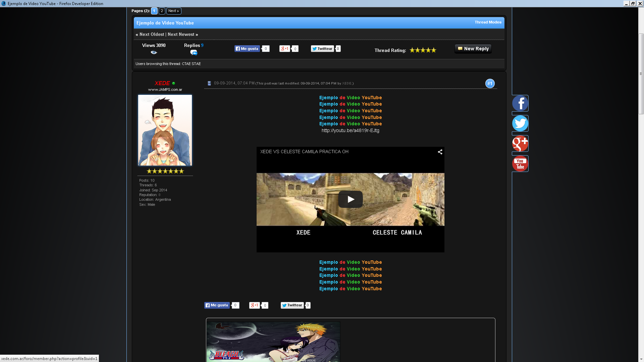Click the views eye icon
This screenshot has width=644, height=362.
tap(154, 52)
